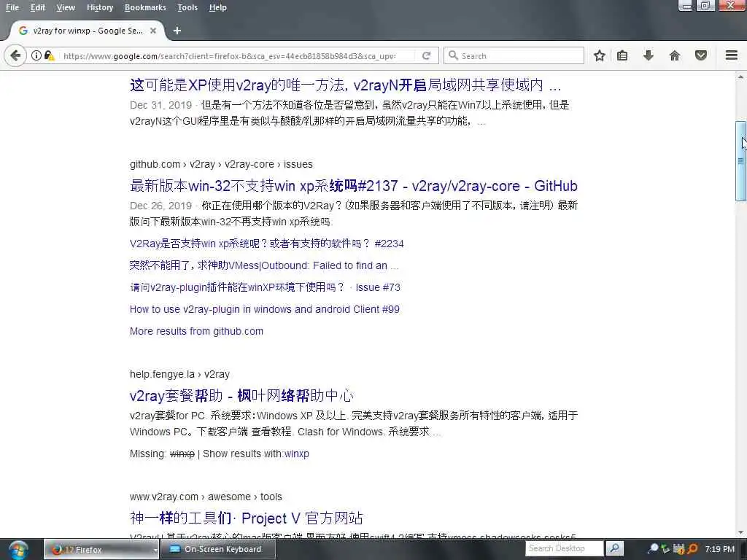Screen dimensions: 747x560
Task: Open the Edit menu
Action: [38, 7]
